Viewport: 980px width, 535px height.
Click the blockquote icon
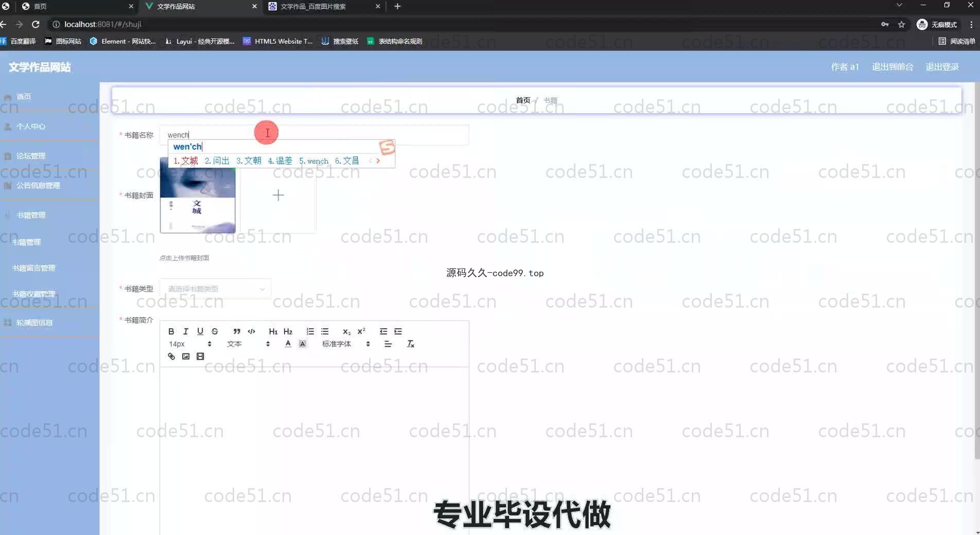point(237,332)
